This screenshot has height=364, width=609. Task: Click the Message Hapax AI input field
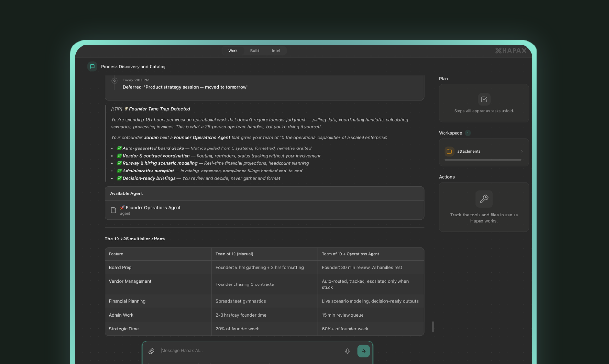point(216,351)
